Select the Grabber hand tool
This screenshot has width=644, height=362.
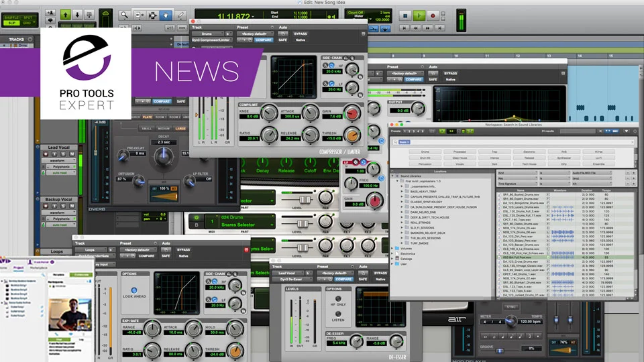[166, 15]
